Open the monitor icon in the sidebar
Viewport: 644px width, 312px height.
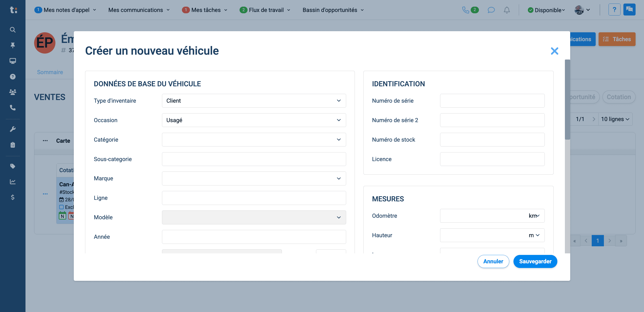pos(13,61)
